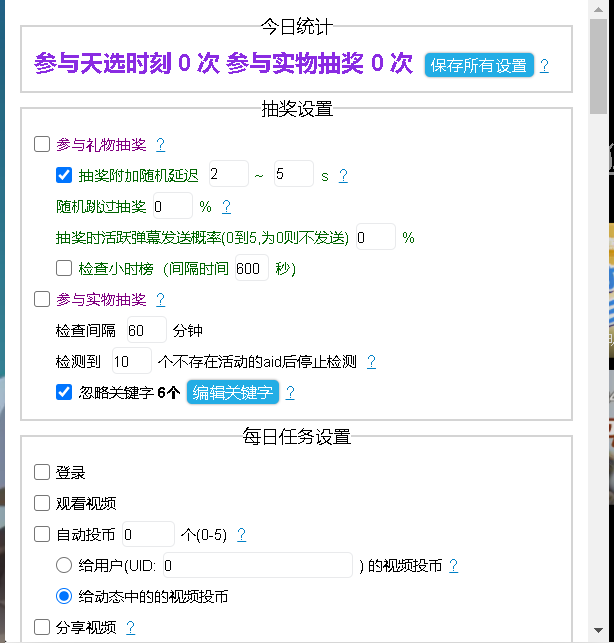Select the 给用户 UID 视频投币 radio option

tap(64, 565)
